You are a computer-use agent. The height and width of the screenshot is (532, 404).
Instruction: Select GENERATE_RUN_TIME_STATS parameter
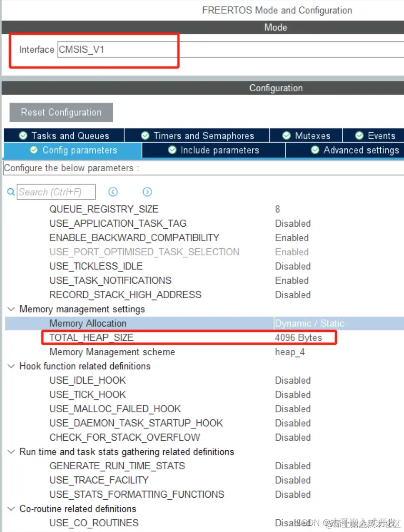[x=117, y=466]
